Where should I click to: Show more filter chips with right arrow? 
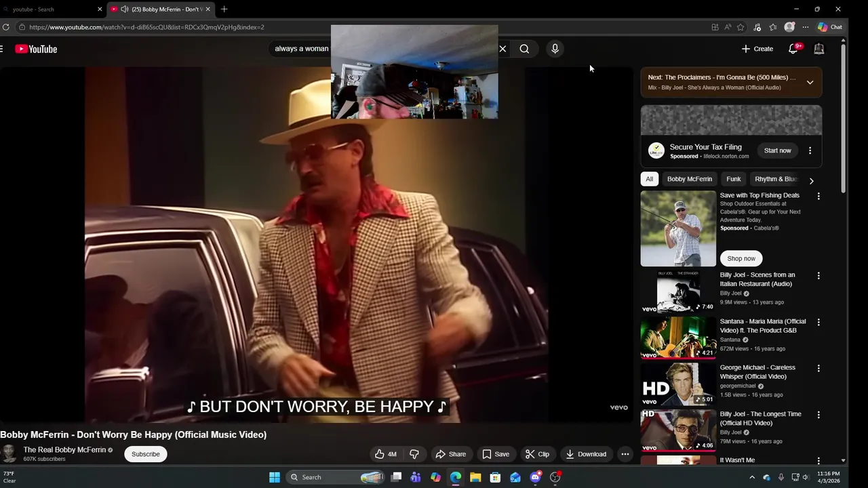(811, 181)
